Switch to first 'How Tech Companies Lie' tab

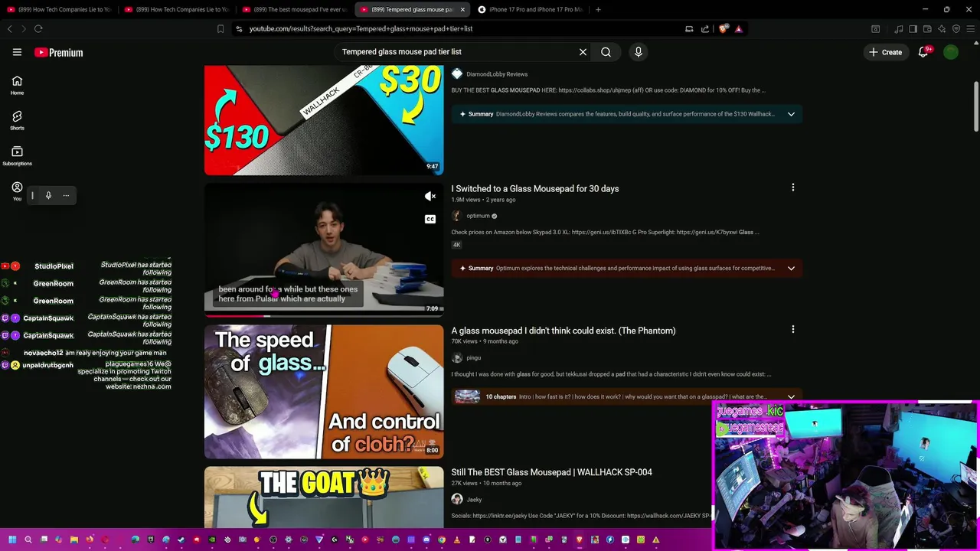point(59,9)
